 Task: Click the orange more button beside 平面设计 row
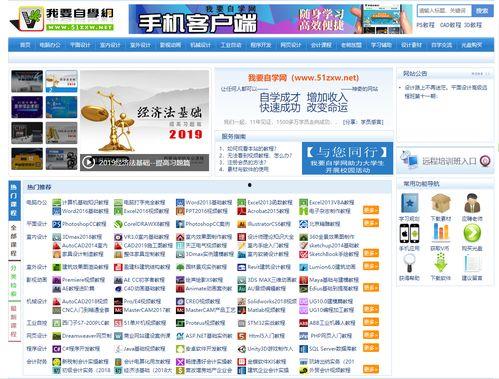(371, 223)
